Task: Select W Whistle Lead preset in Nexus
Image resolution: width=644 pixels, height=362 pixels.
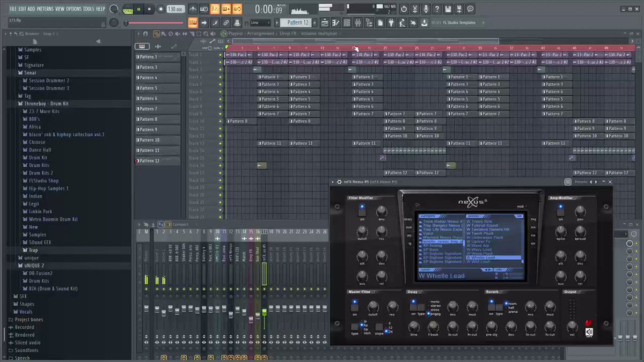Action: click(x=493, y=258)
